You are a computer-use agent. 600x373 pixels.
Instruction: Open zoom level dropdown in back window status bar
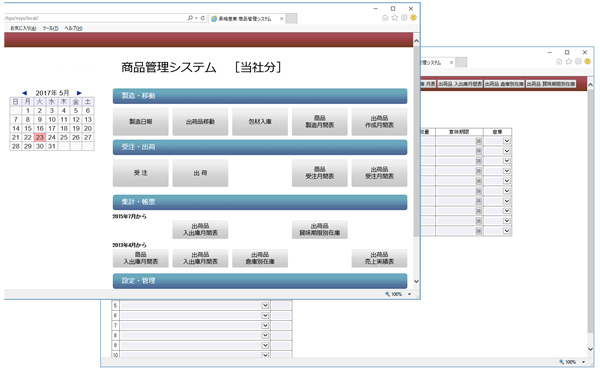[584, 362]
